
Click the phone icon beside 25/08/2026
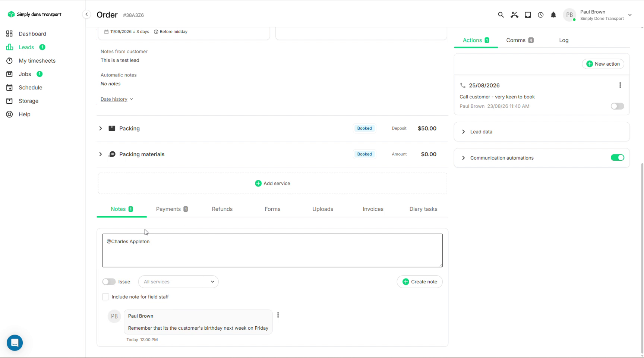[x=463, y=85]
